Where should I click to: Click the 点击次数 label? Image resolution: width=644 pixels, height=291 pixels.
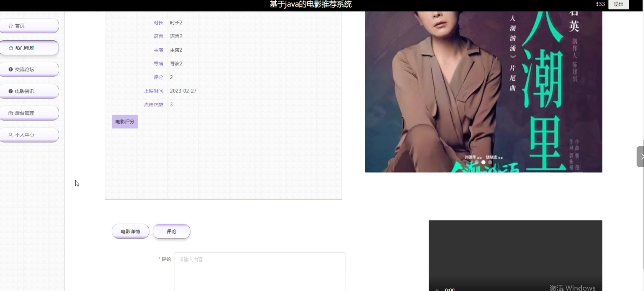click(x=154, y=104)
